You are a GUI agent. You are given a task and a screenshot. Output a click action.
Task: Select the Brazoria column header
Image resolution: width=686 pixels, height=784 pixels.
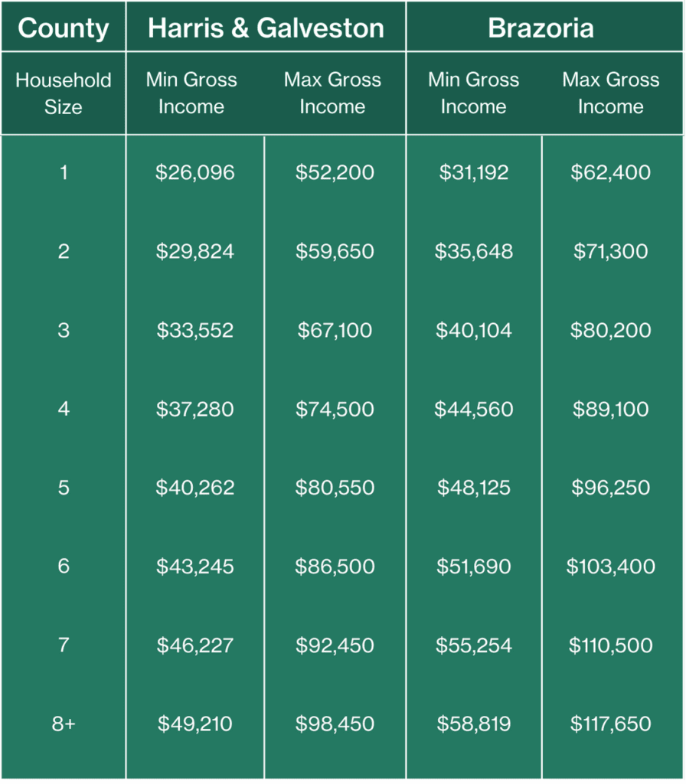pyautogui.click(x=541, y=28)
